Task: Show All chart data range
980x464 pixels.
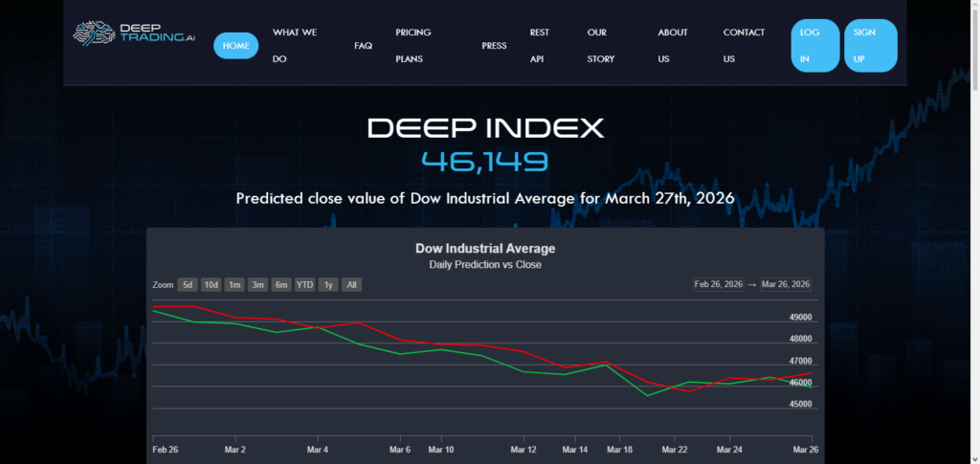Action: 352,285
